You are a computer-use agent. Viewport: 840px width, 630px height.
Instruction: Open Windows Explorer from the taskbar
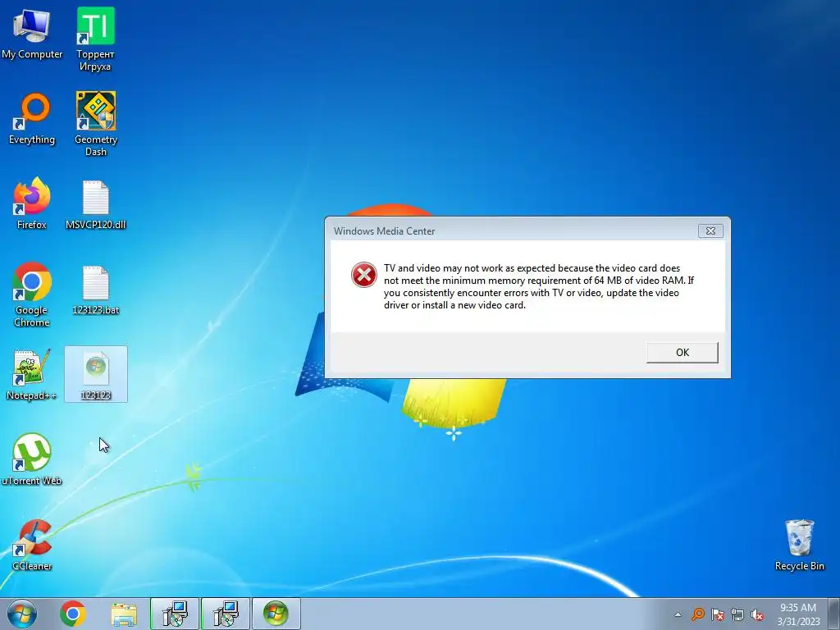click(x=124, y=614)
